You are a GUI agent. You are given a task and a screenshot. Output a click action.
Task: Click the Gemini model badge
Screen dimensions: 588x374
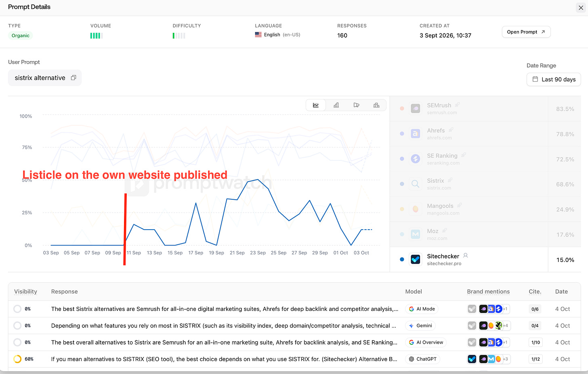pos(420,325)
